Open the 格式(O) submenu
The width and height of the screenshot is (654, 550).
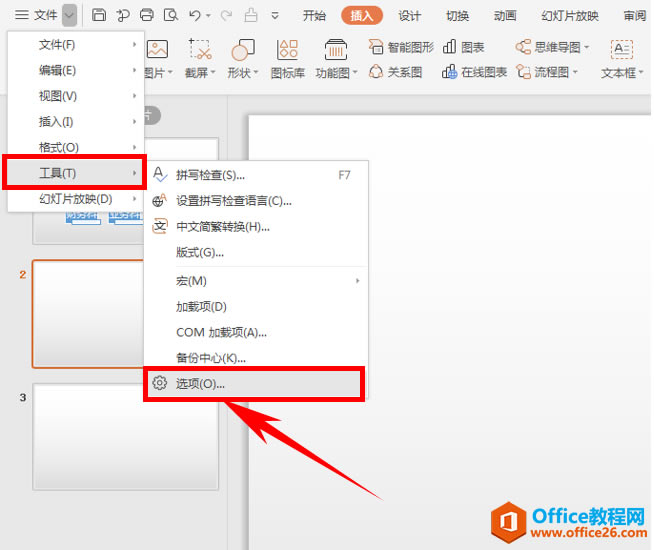click(x=76, y=147)
